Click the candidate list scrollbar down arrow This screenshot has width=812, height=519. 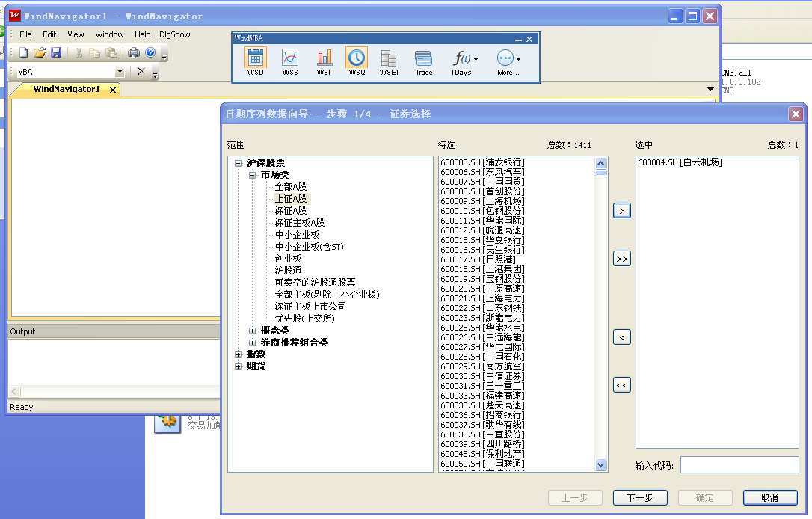click(601, 465)
